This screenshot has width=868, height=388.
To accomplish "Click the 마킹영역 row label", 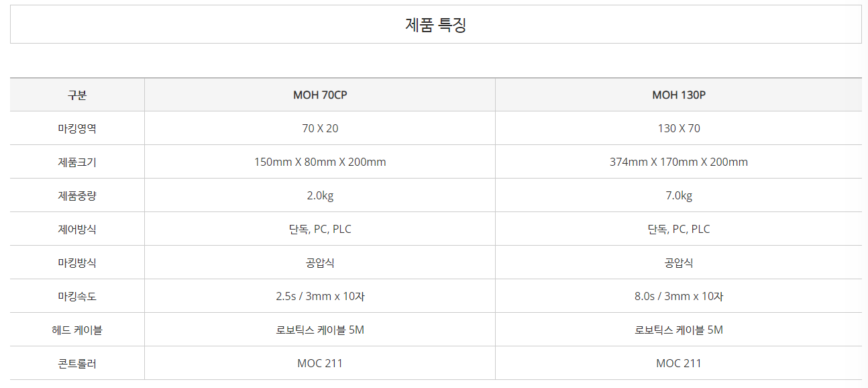I will [77, 129].
